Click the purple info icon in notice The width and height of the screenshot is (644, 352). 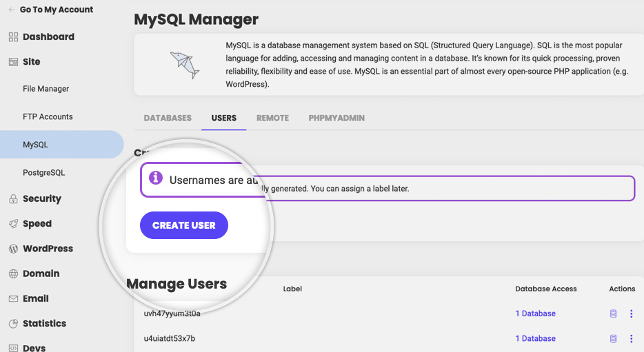156,178
